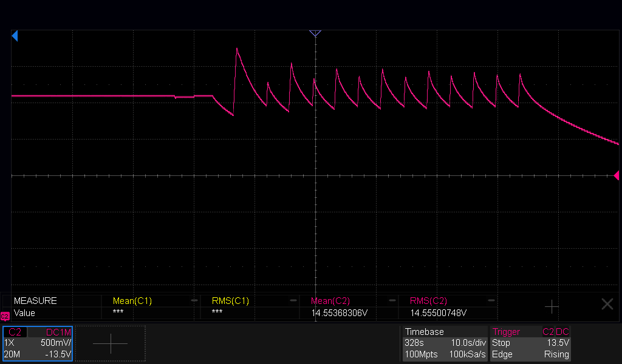The image size is (622, 364).
Task: Click the 10.0s/div timebase value
Action: [x=468, y=343]
